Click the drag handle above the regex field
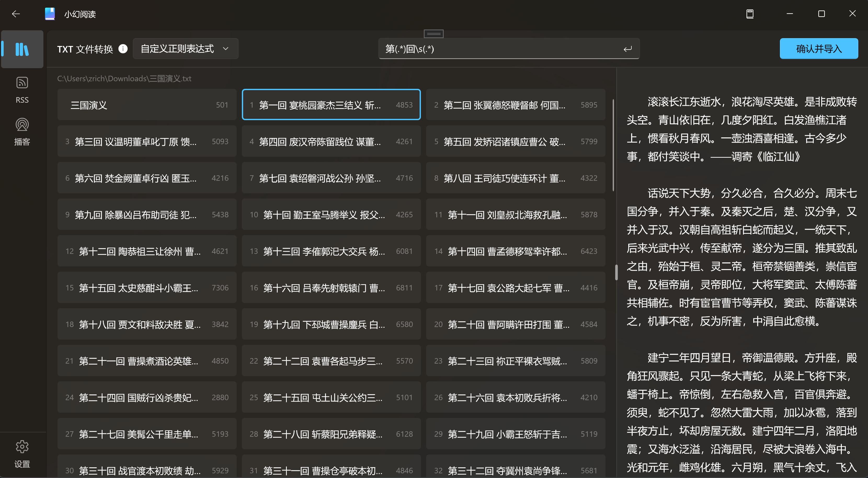 pos(434,34)
